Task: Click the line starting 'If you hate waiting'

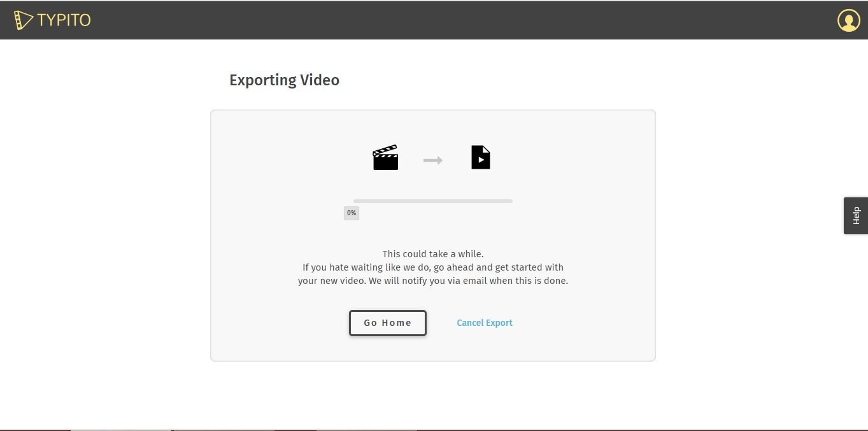Action: (433, 267)
